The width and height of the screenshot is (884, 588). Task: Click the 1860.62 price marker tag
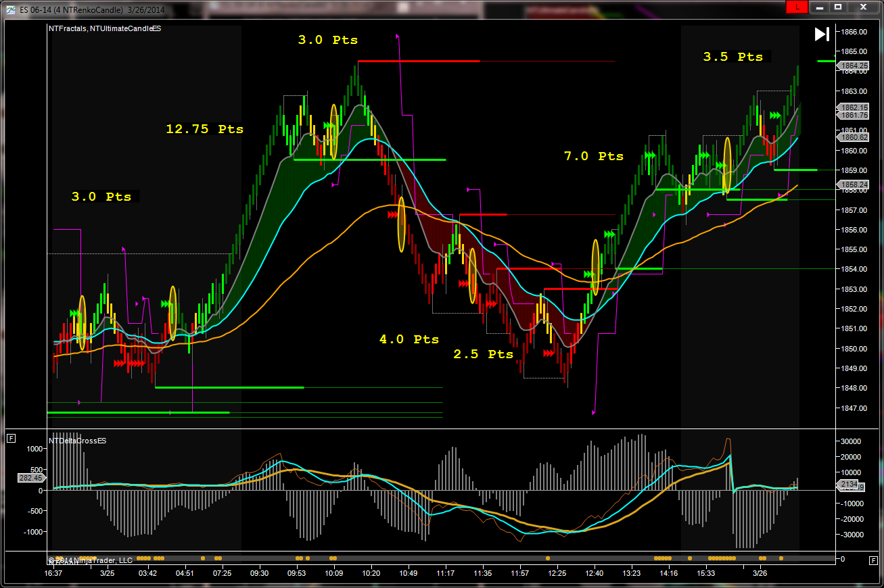point(854,137)
